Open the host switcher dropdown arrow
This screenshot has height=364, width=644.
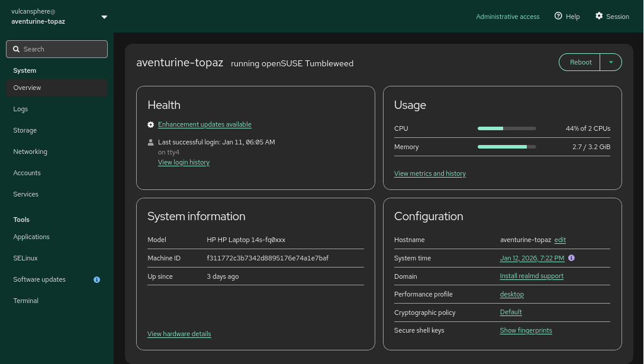[104, 17]
